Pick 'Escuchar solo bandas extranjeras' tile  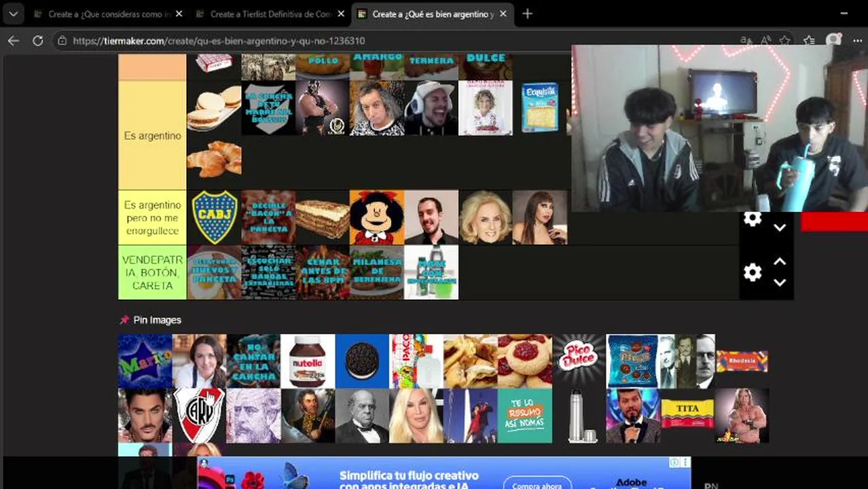point(268,272)
